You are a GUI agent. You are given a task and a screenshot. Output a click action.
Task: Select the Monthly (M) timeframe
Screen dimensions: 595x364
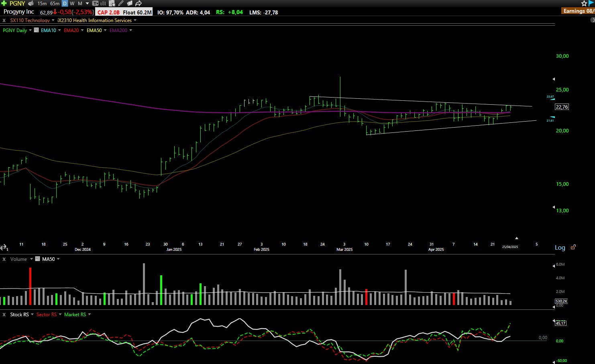[80, 3]
